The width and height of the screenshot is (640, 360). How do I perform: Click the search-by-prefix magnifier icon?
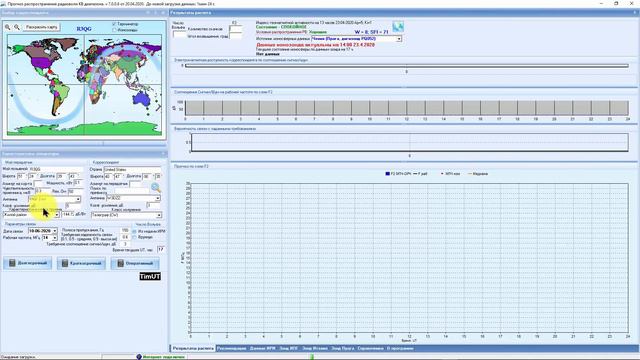[x=156, y=187]
